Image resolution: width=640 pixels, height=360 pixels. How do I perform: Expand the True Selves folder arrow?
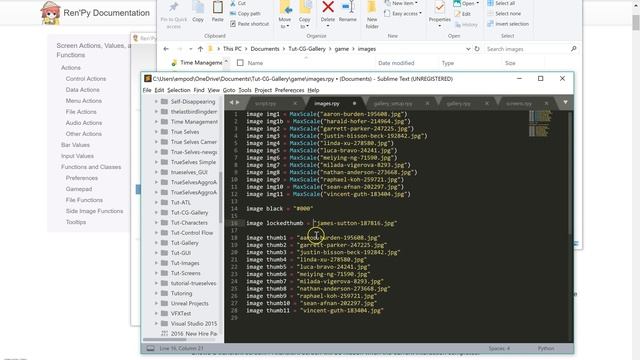click(x=156, y=132)
